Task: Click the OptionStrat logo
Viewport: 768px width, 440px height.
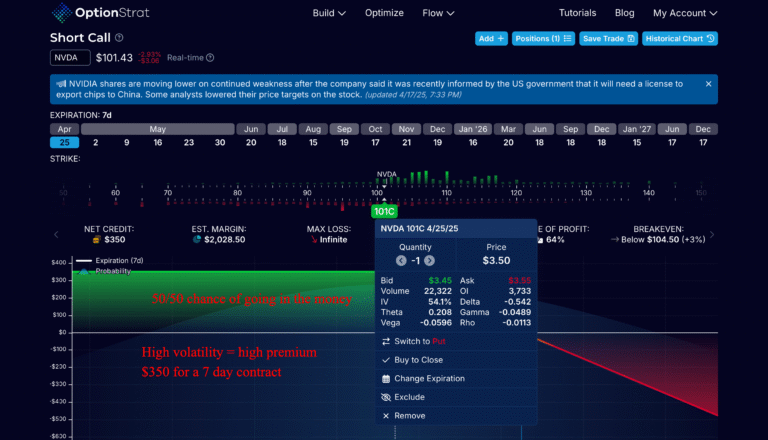Action: (x=100, y=13)
